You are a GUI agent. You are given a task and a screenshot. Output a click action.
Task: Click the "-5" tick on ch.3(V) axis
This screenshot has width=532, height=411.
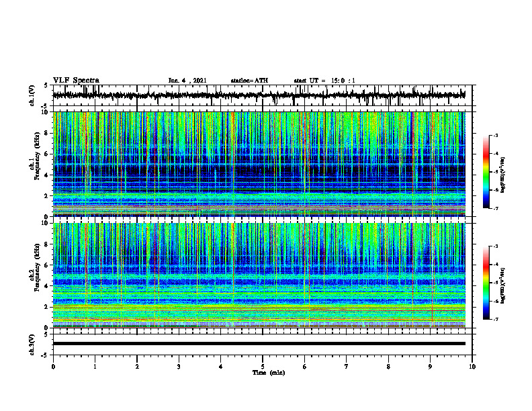coord(44,355)
